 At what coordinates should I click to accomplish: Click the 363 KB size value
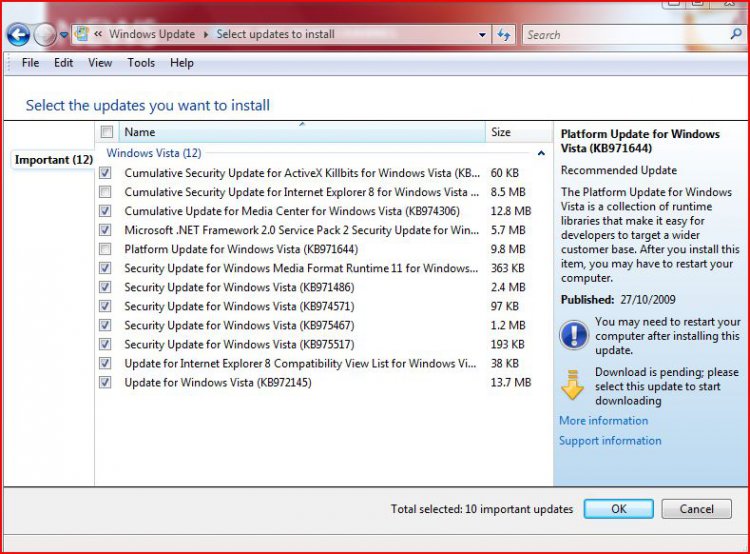click(x=507, y=268)
